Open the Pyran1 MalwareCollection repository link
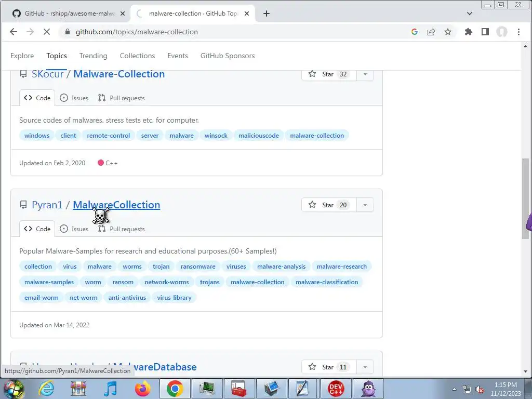 116,205
